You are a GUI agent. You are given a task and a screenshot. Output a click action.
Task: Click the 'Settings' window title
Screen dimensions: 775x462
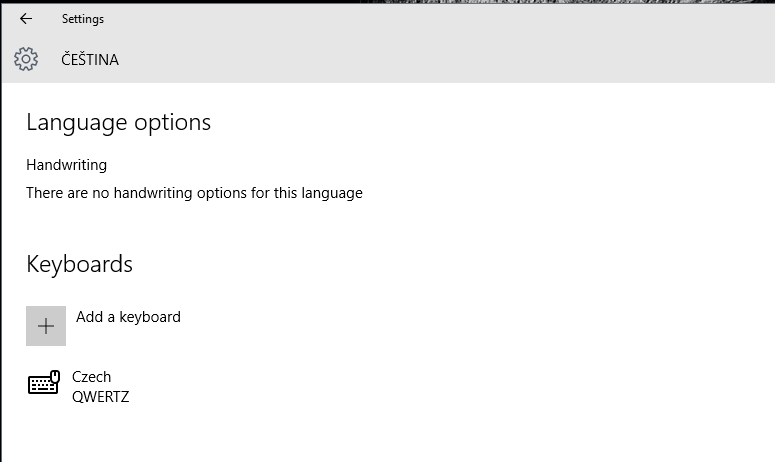pos(82,19)
